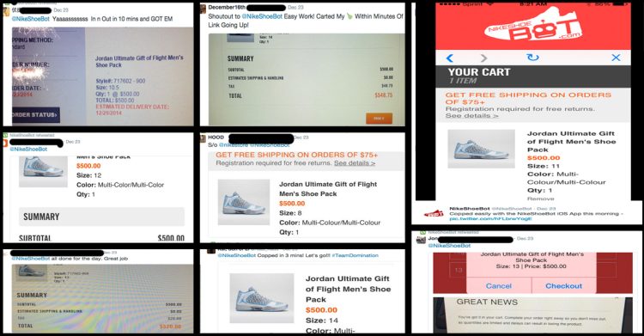The height and width of the screenshot is (336, 644).
Task: Click Remove under Qty 1 in cart
Action: 540,199
